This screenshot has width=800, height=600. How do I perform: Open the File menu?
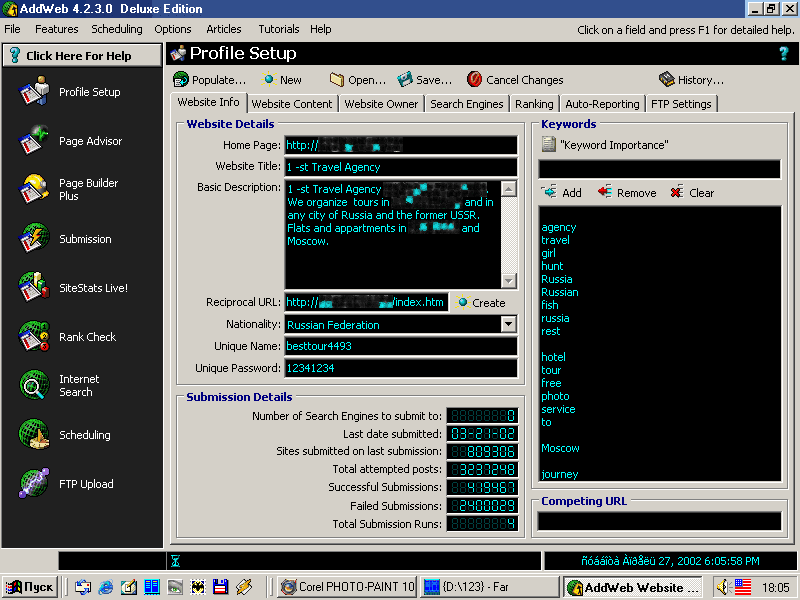coord(12,29)
